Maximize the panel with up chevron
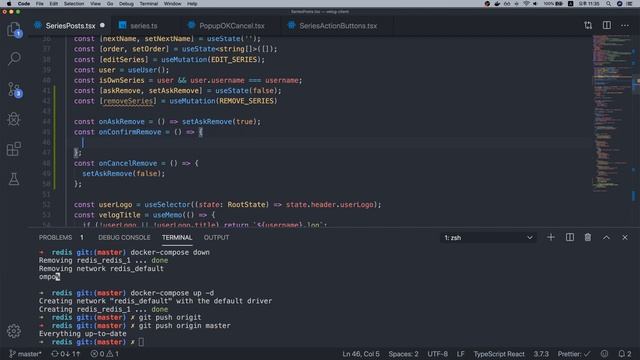Screen dimensions: 640x360 (606, 237)
